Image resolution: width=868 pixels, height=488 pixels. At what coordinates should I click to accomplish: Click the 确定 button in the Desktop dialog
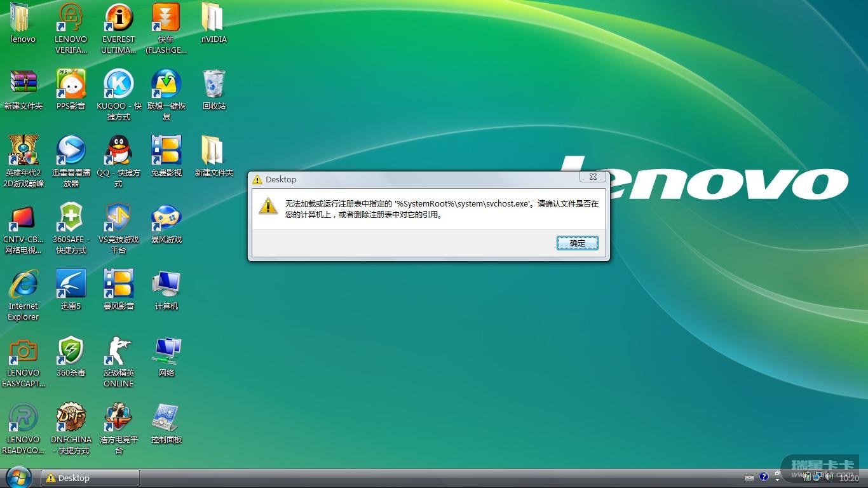(x=578, y=243)
